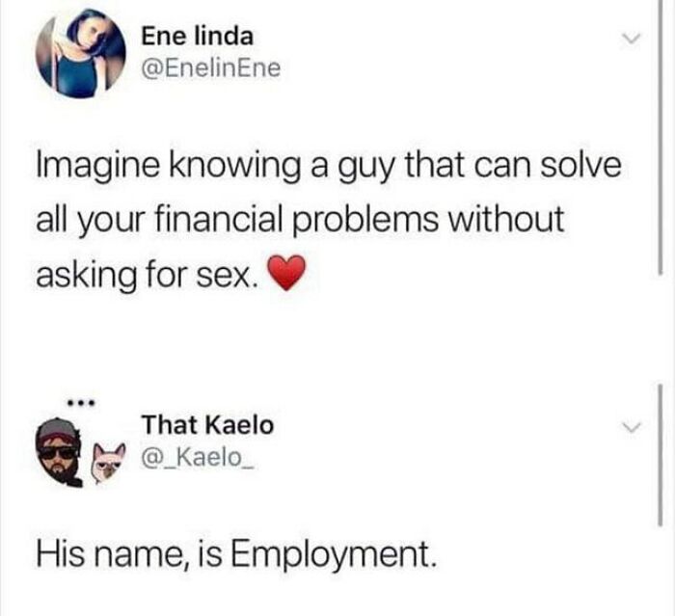
Task: Expand options chevron on Ene linda's tweet
Action: [x=632, y=39]
